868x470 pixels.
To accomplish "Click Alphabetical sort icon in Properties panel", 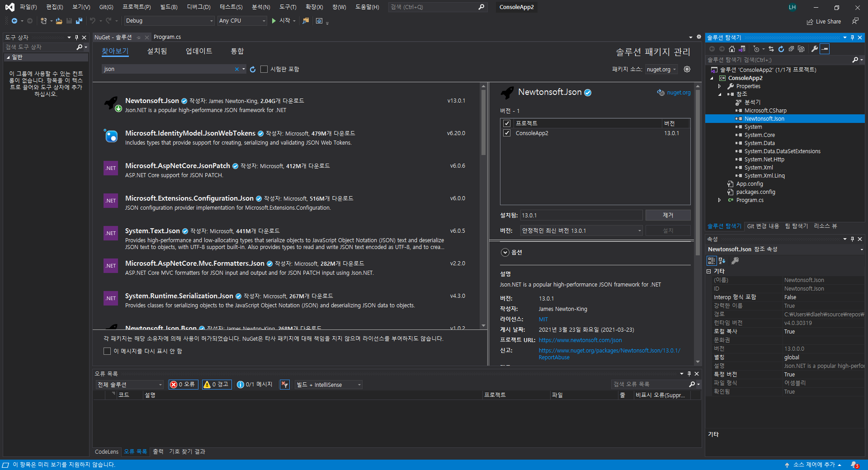I will 722,261.
